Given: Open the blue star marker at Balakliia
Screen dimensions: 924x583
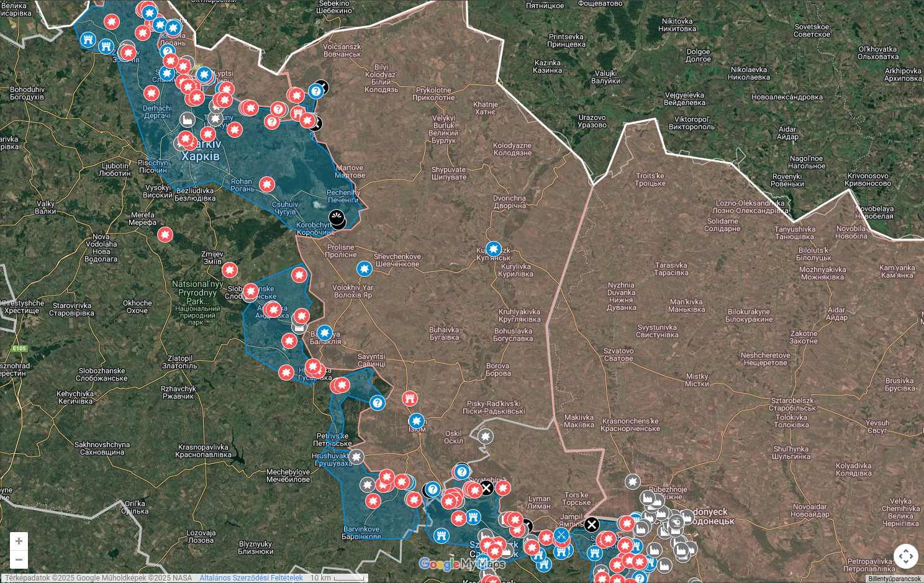Looking at the screenshot, I should 324,333.
